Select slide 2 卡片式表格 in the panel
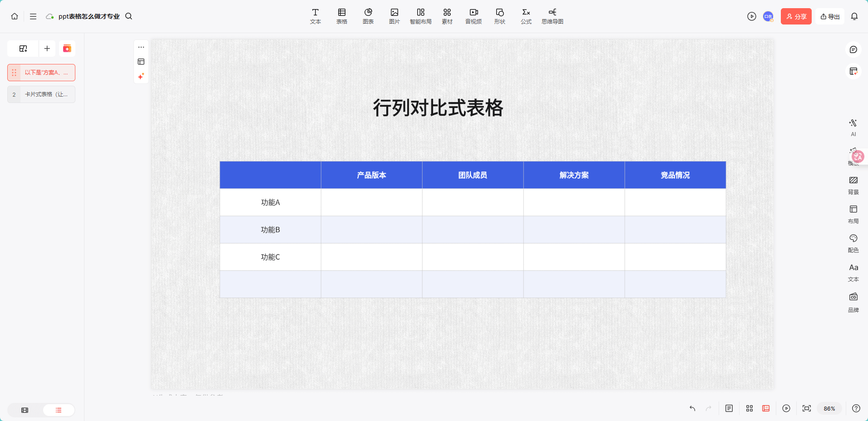Viewport: 868px width, 421px height. pyautogui.click(x=41, y=94)
